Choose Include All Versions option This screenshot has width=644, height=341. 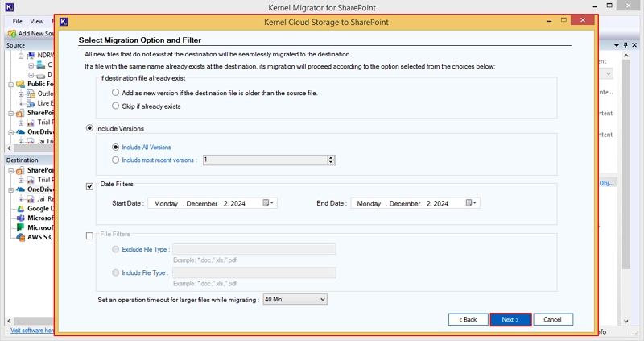click(115, 147)
